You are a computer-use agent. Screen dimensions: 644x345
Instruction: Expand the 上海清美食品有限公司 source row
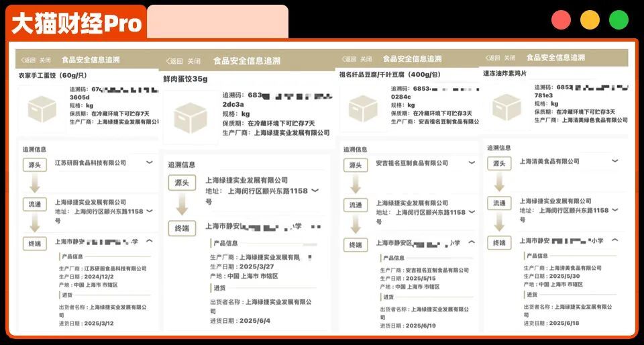point(615,160)
